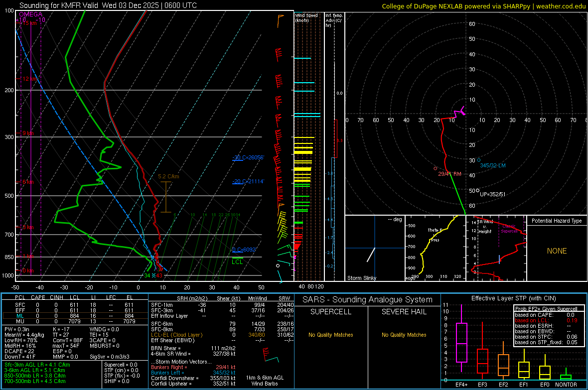588x390 pixels.
Task: Click the 'MeanW = 4.4g/kg' value
Action: pos(24,335)
